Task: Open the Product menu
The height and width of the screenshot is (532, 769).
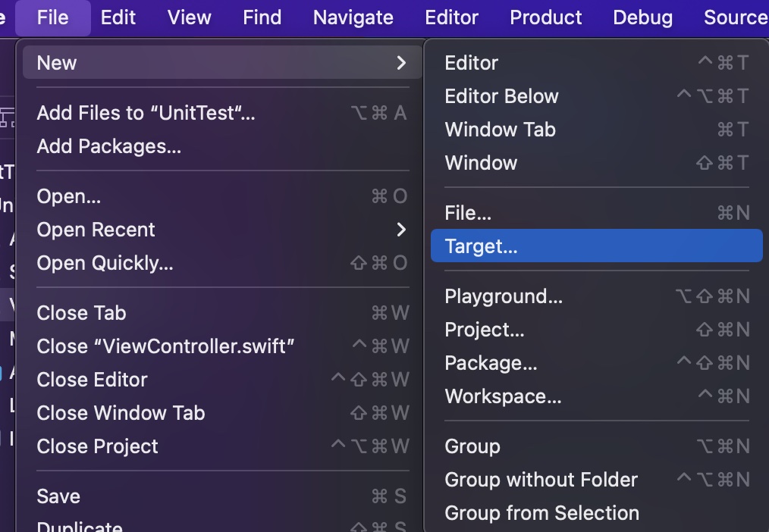Action: point(545,17)
